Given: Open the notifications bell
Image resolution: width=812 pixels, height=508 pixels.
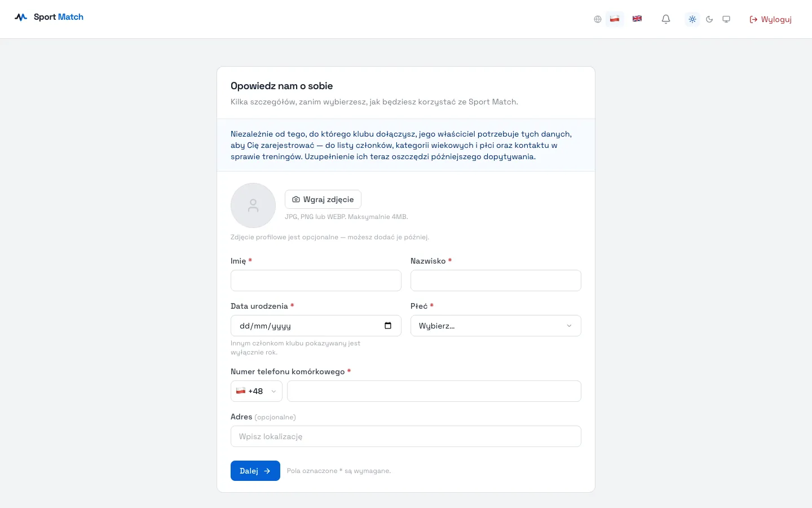Looking at the screenshot, I should (666, 19).
